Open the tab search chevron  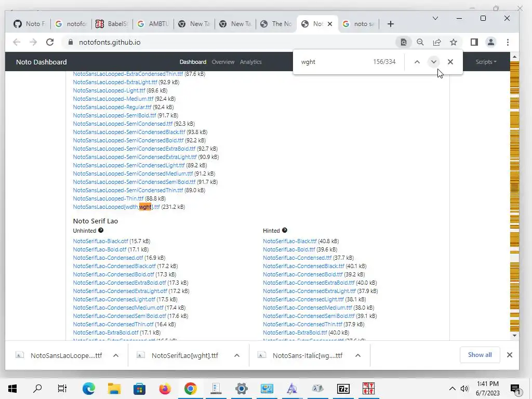point(435,18)
